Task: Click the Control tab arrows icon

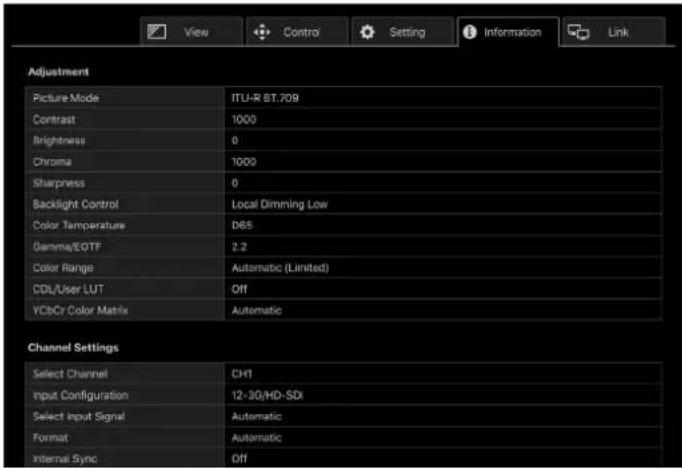Action: click(x=262, y=32)
